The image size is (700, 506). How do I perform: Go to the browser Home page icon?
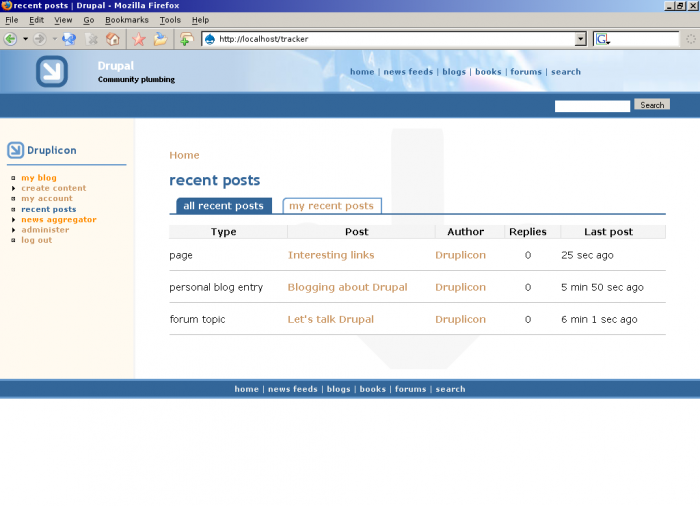coord(112,39)
